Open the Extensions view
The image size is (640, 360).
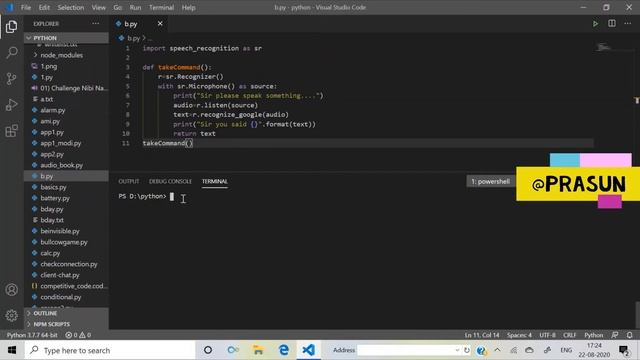click(x=11, y=131)
